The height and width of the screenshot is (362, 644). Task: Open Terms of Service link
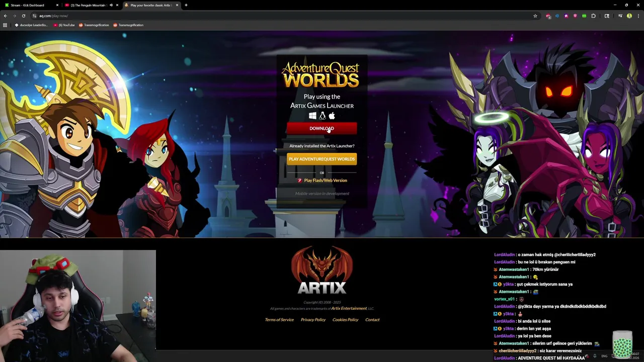click(x=279, y=320)
